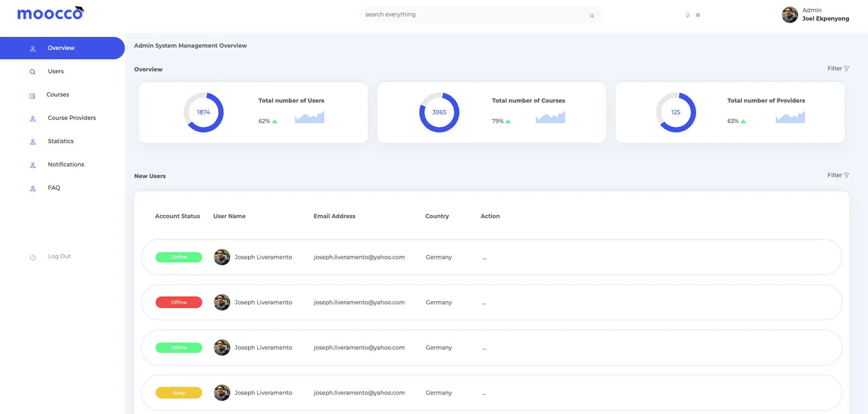Open the notifications bell in the header
The height and width of the screenshot is (414, 868).
[x=687, y=15]
